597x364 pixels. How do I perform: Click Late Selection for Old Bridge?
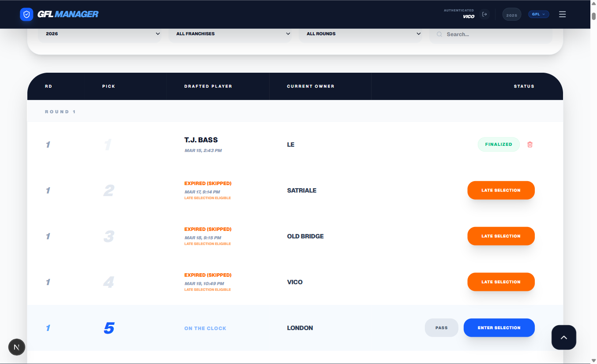[x=501, y=236]
